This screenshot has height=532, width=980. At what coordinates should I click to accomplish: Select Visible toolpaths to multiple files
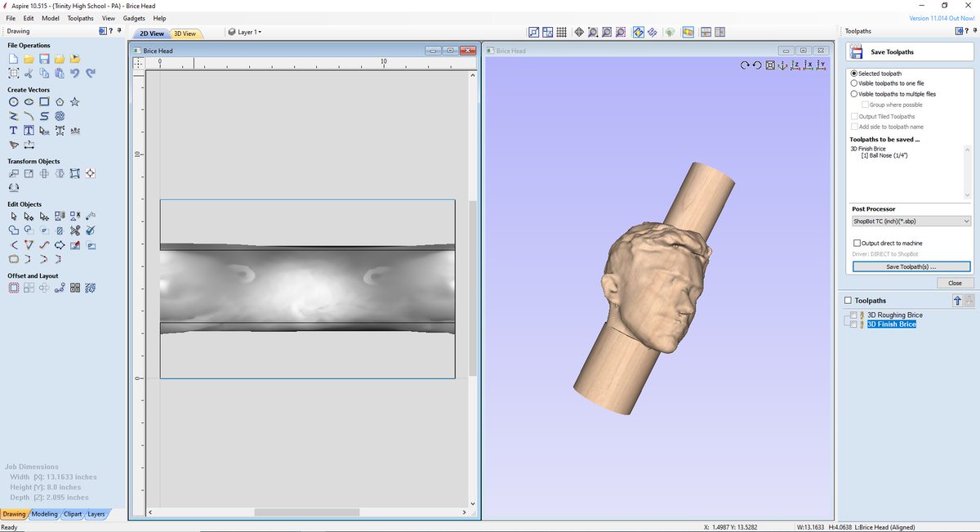pyautogui.click(x=854, y=94)
